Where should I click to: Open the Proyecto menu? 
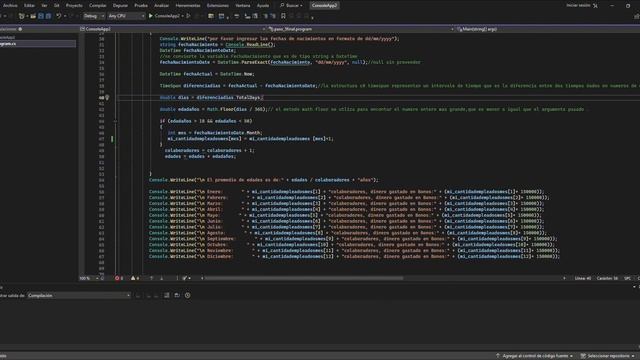pyautogui.click(x=74, y=6)
